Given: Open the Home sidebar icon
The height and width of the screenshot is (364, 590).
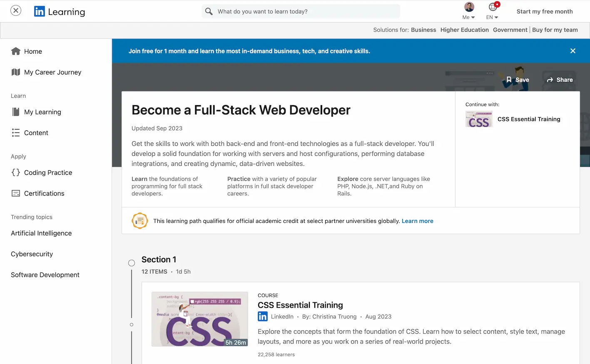Looking at the screenshot, I should point(15,51).
